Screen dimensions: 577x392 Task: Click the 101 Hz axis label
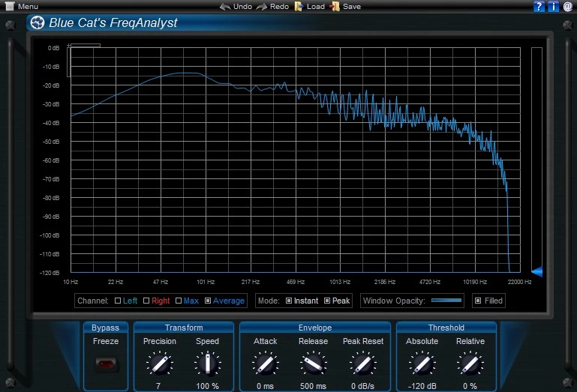[206, 282]
